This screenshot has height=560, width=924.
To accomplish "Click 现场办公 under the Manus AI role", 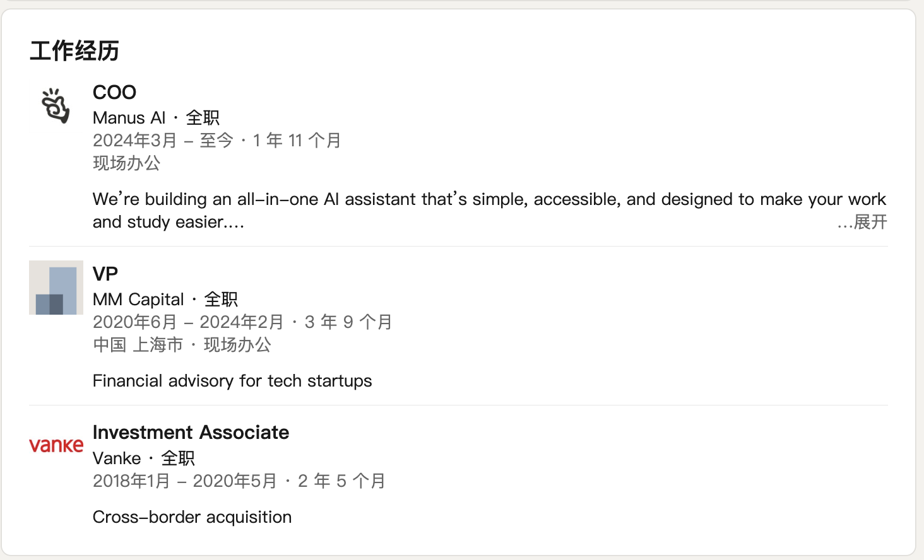I will [x=126, y=163].
